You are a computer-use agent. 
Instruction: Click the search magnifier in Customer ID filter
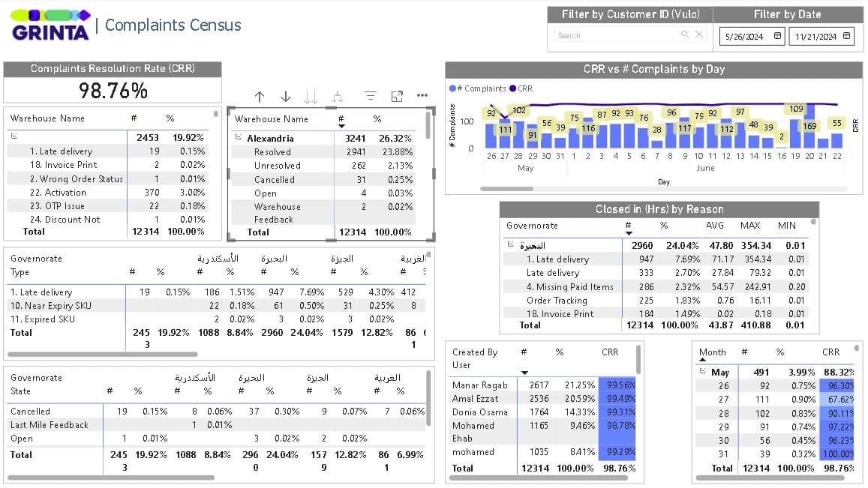[x=685, y=34]
